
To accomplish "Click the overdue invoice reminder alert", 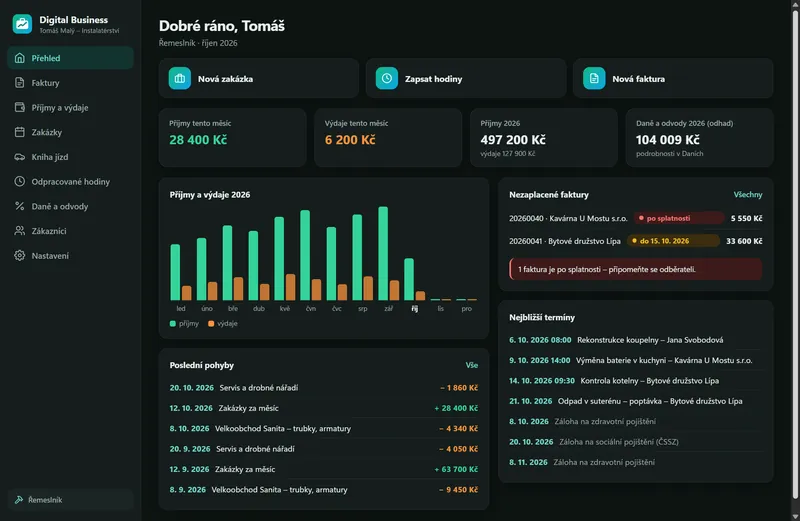I will [x=636, y=269].
